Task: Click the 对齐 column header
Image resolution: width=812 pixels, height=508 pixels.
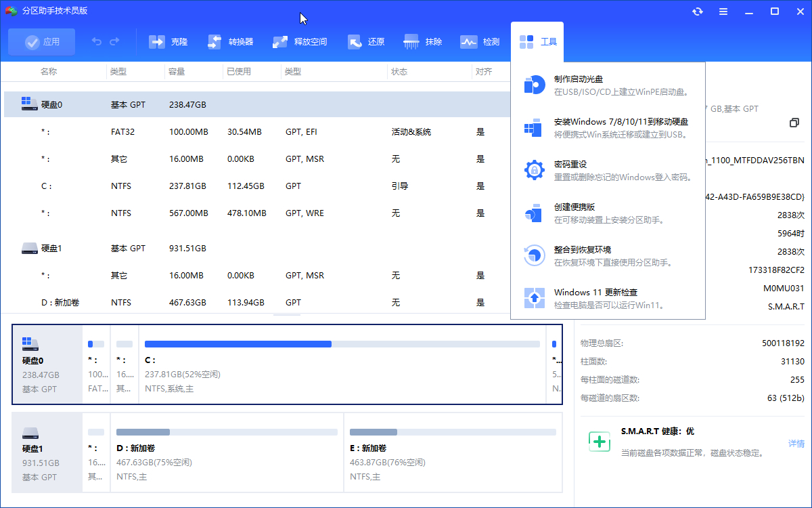Action: coord(484,72)
